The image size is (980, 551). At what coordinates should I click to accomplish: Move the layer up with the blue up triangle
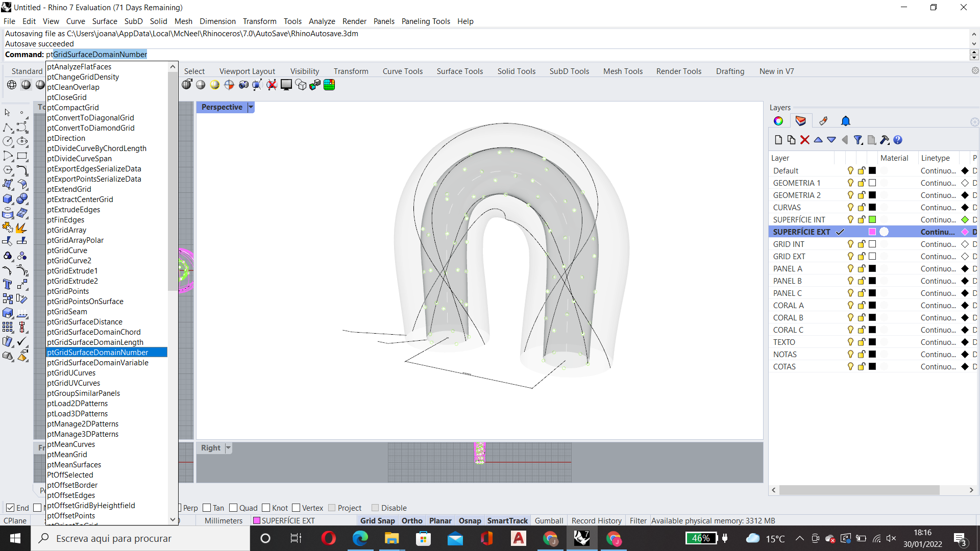tap(818, 140)
